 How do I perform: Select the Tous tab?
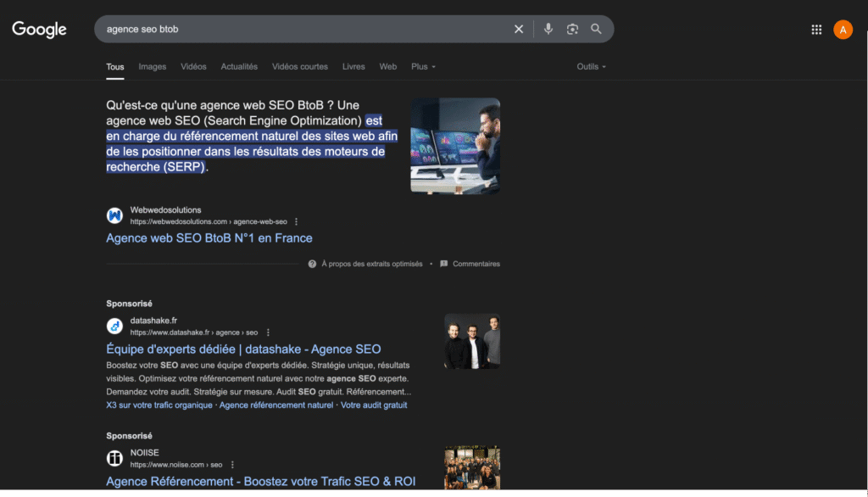(x=115, y=67)
